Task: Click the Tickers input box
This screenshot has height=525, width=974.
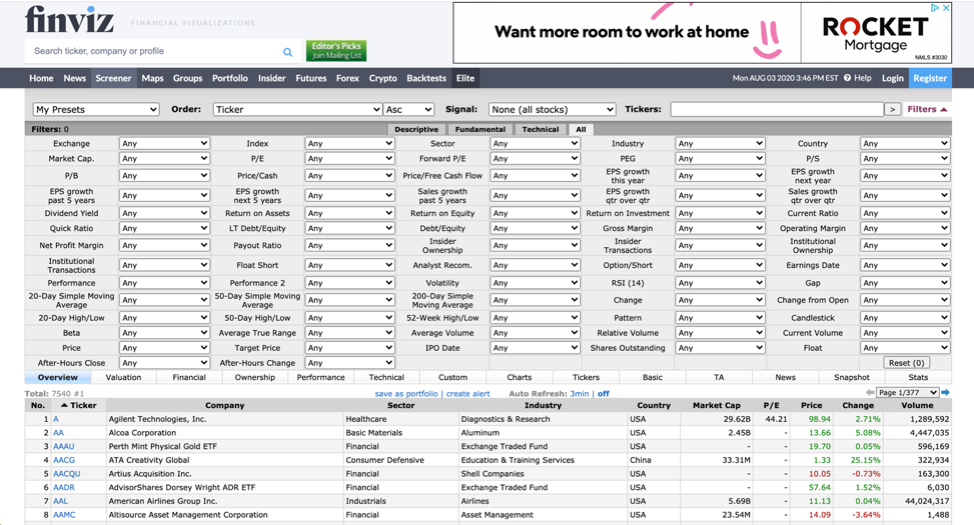Action: tap(777, 109)
